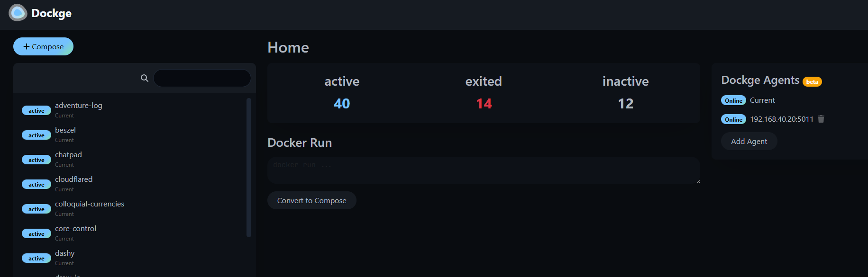Screen dimensions: 868x277
Task: Open the beszel stack
Action: [65, 130]
